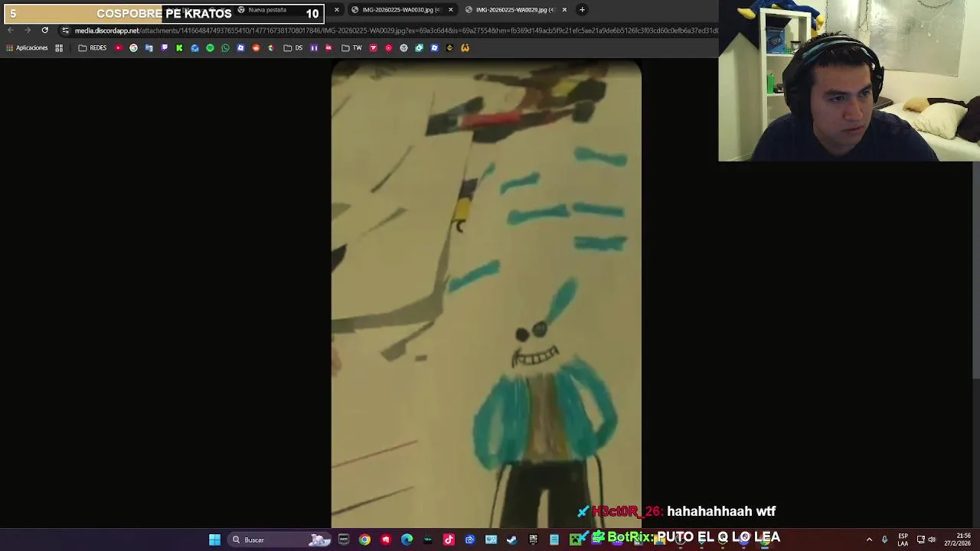Expand the REDES bookmarks folder
Viewport: 980px width, 551px height.
tap(93, 47)
